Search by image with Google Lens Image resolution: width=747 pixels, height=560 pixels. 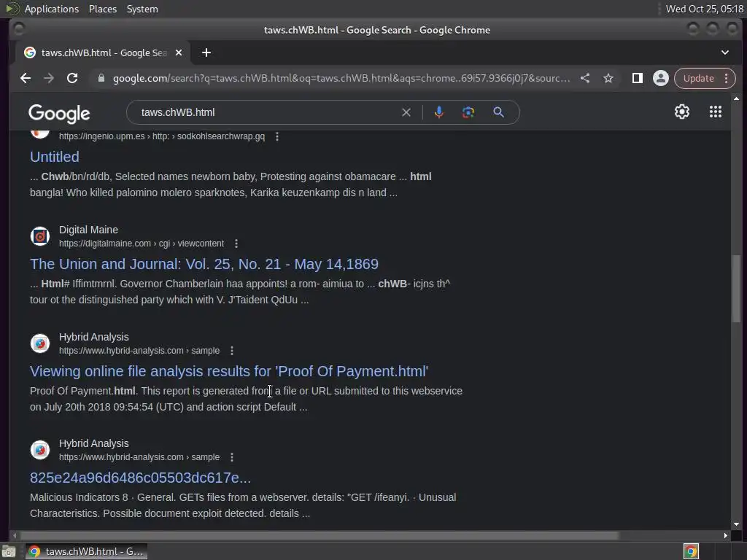coord(468,112)
